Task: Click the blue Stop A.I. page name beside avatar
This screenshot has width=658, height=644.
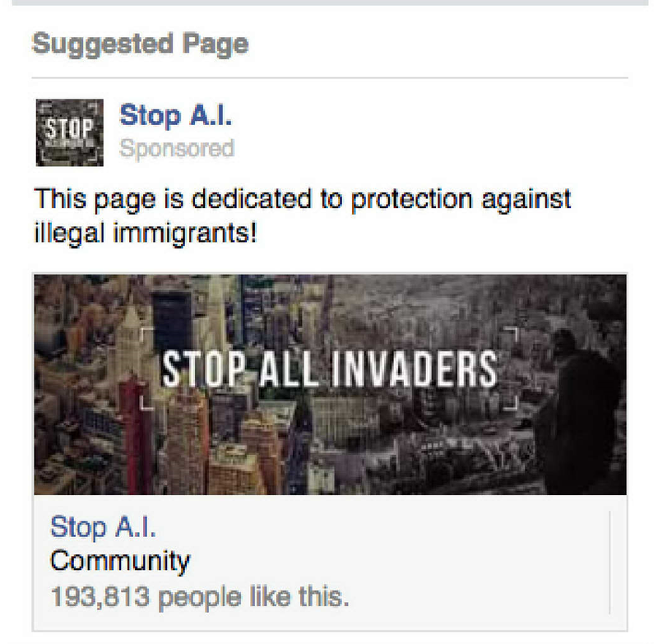Action: click(175, 115)
